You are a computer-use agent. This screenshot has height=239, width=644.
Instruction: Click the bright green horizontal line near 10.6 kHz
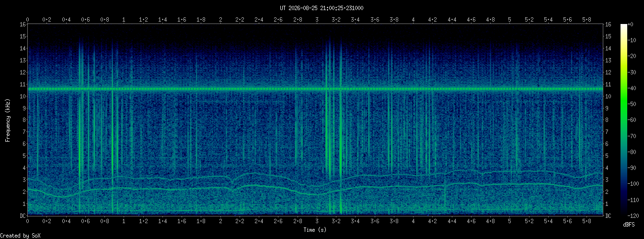tap(315, 89)
